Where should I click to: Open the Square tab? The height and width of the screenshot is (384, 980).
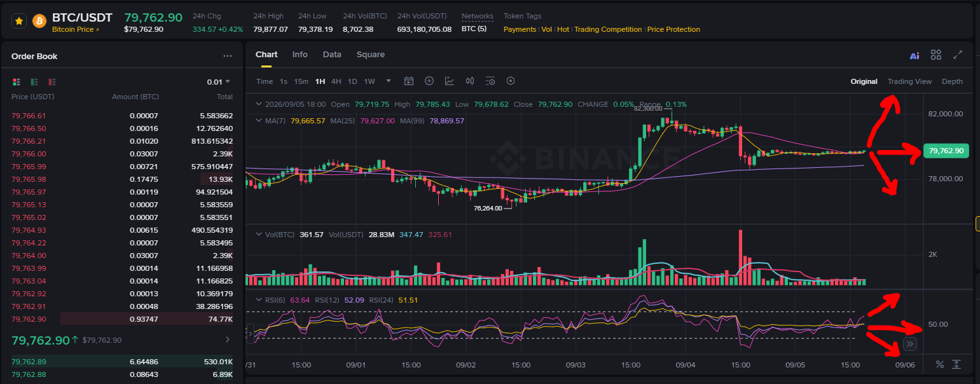pyautogui.click(x=371, y=55)
